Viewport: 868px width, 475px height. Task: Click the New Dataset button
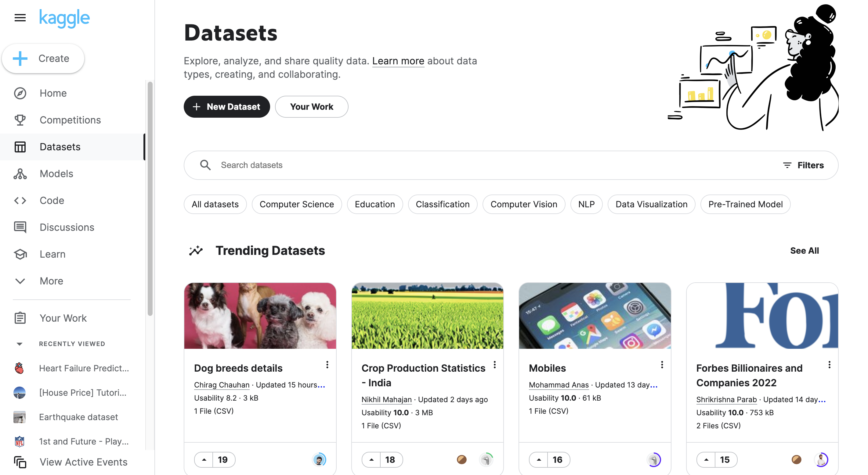(x=227, y=107)
